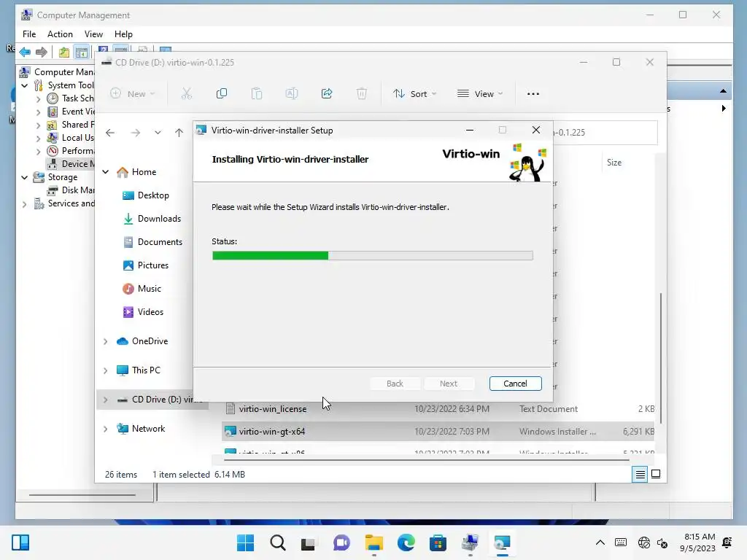Click Show/Hide Console Tree toolbar icon
This screenshot has width=747, height=560.
[x=82, y=52]
